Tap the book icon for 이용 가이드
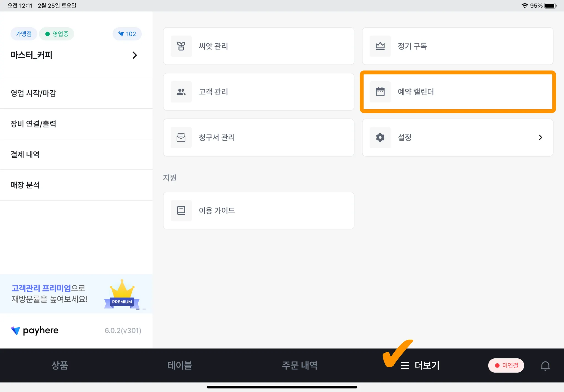This screenshot has width=564, height=392. click(181, 210)
